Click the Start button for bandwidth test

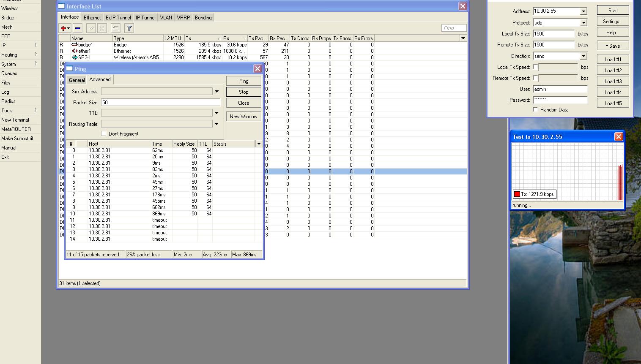click(x=613, y=11)
